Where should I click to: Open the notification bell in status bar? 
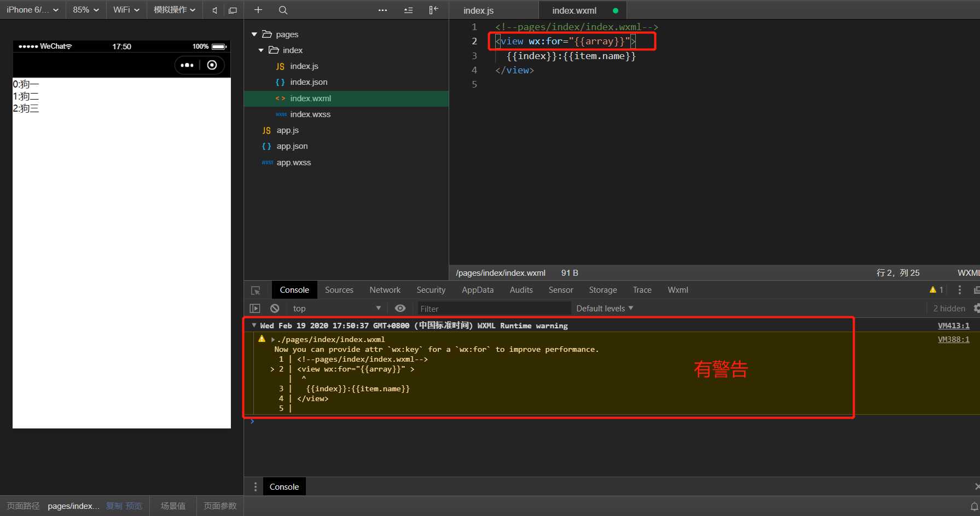click(974, 507)
